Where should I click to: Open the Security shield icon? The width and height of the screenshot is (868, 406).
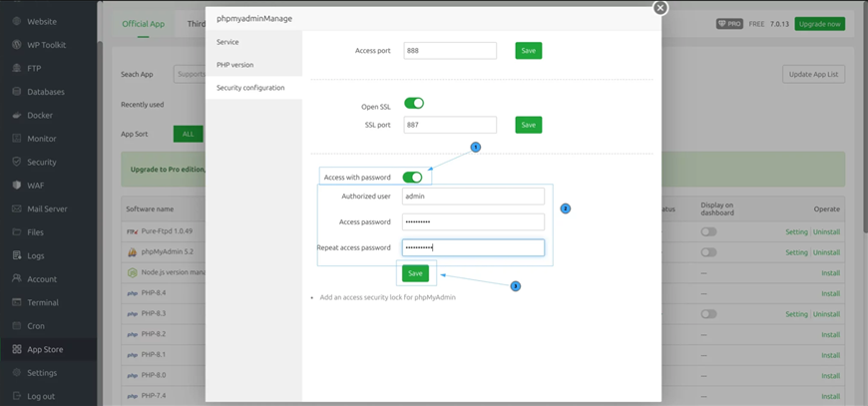(x=17, y=162)
